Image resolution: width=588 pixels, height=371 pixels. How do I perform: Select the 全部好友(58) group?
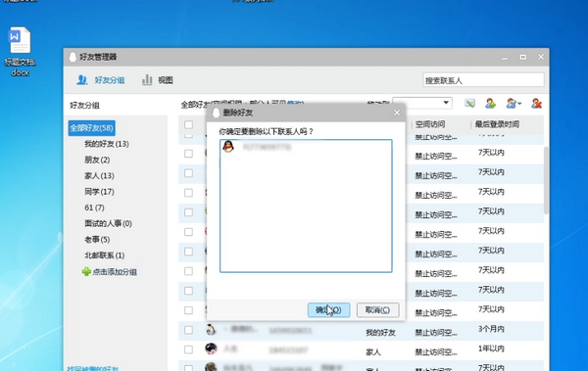click(x=91, y=128)
